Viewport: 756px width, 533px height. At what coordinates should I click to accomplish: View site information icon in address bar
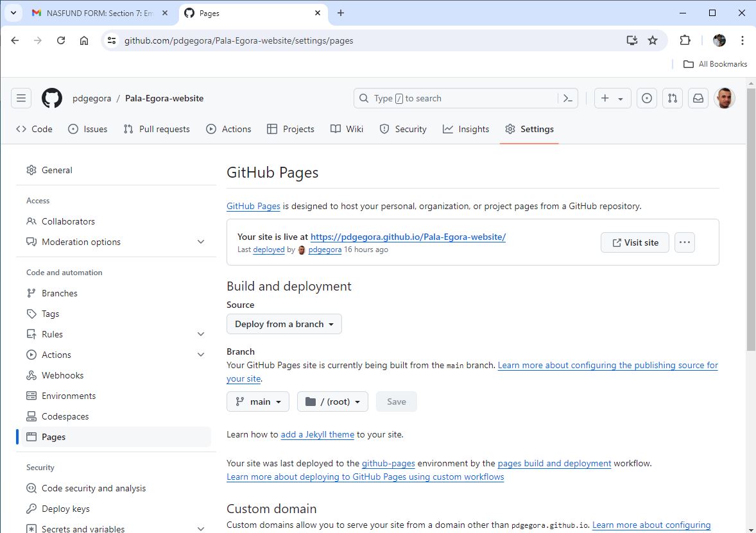coord(112,40)
